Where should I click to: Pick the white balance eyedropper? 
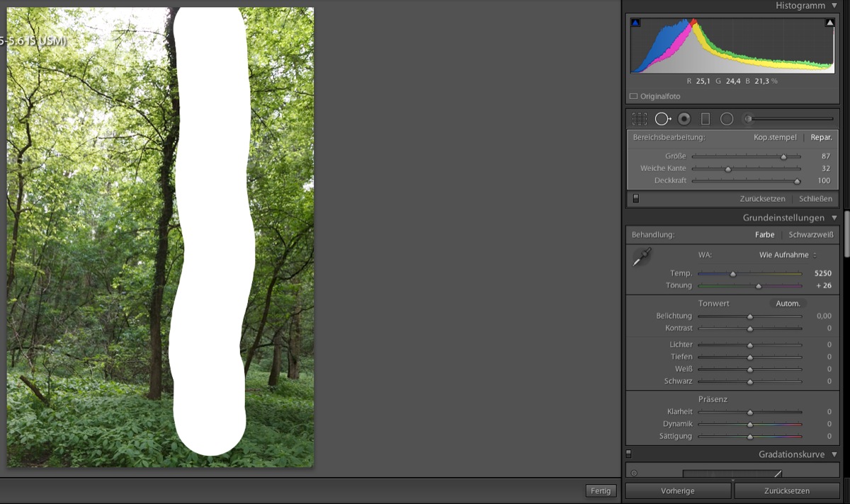(642, 258)
